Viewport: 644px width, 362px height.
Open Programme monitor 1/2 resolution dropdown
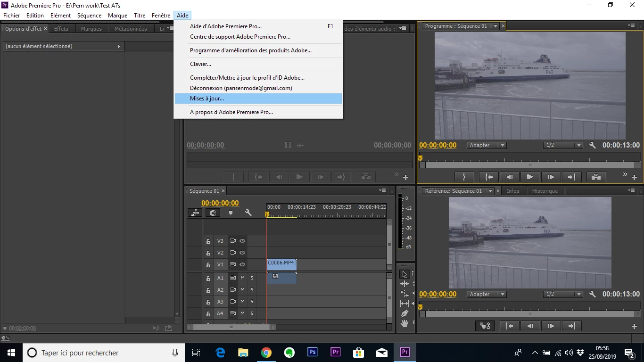click(x=563, y=145)
